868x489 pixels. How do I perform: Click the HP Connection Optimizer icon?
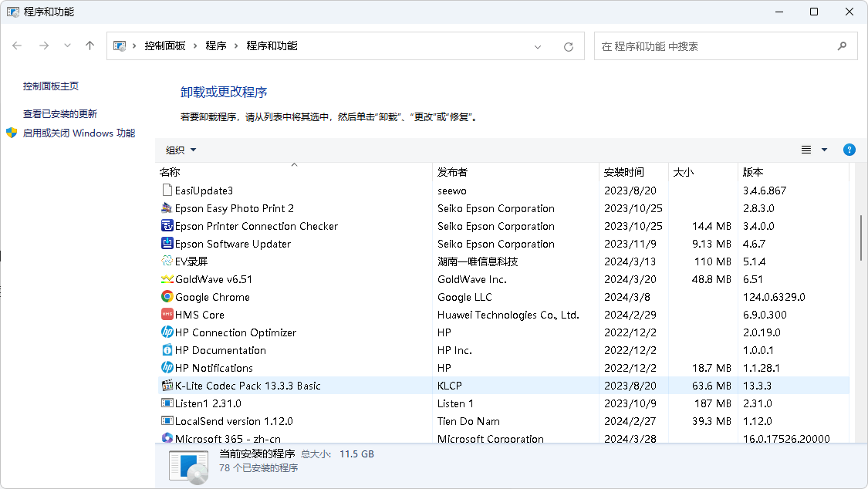tap(167, 332)
